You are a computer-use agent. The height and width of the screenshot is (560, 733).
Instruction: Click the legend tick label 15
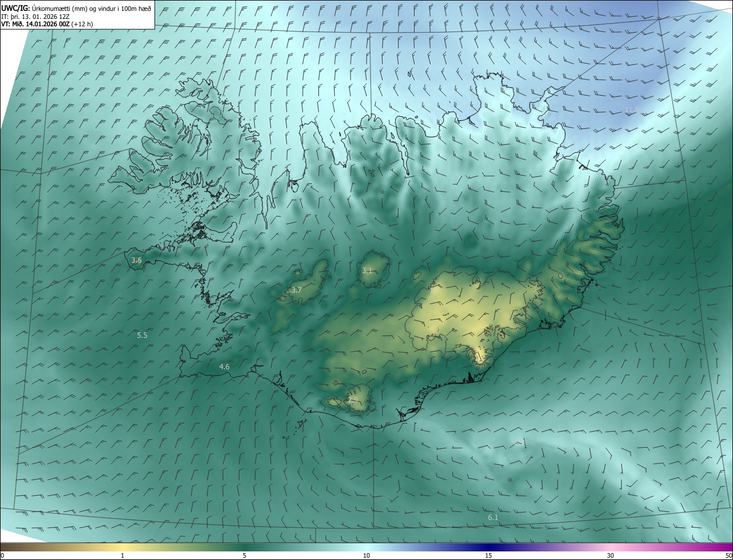pyautogui.click(x=488, y=555)
